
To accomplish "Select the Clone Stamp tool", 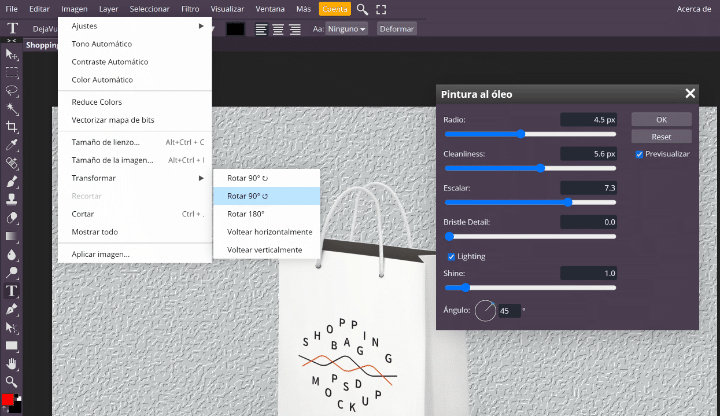I will pos(11,200).
